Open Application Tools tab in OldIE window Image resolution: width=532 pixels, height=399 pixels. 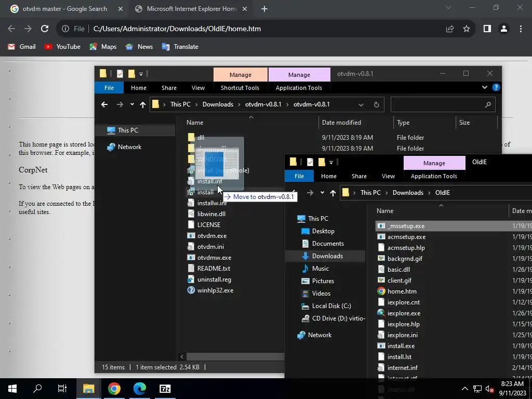(434, 176)
